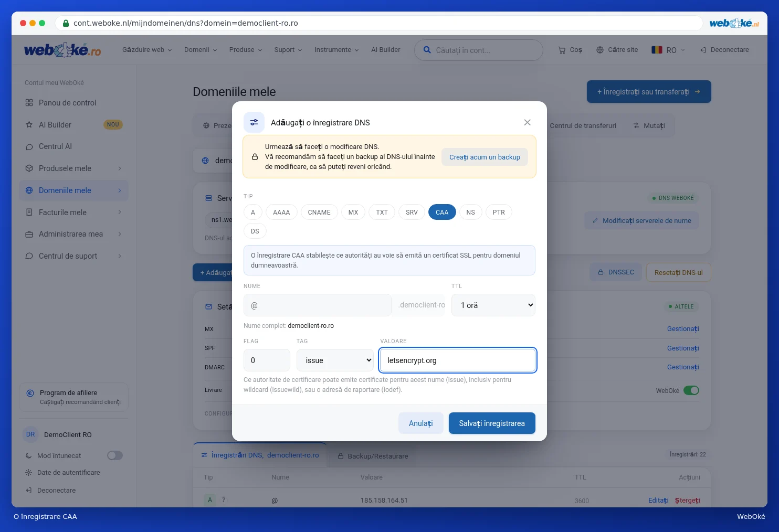
Task: Close the DNS record dialog
Action: coord(527,122)
